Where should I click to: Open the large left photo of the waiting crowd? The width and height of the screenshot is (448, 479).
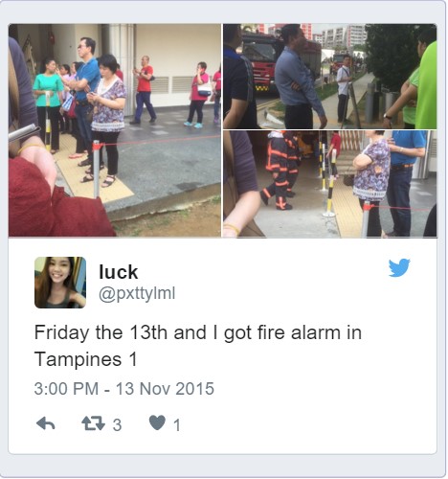(115, 130)
